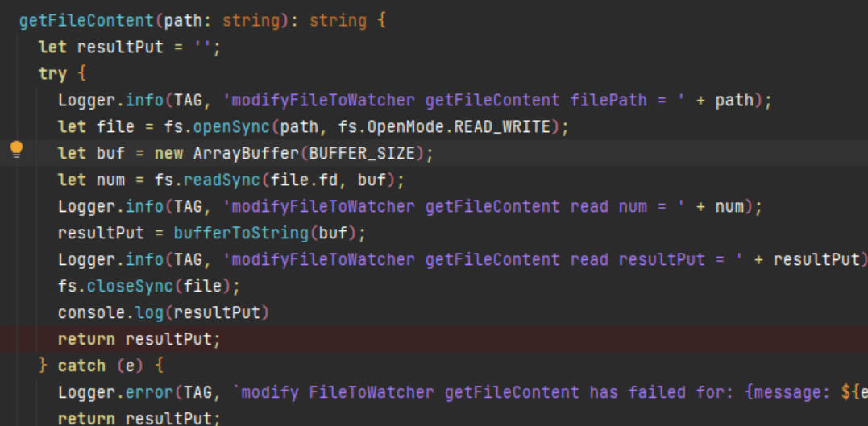Click string return type in the signature

(338, 22)
